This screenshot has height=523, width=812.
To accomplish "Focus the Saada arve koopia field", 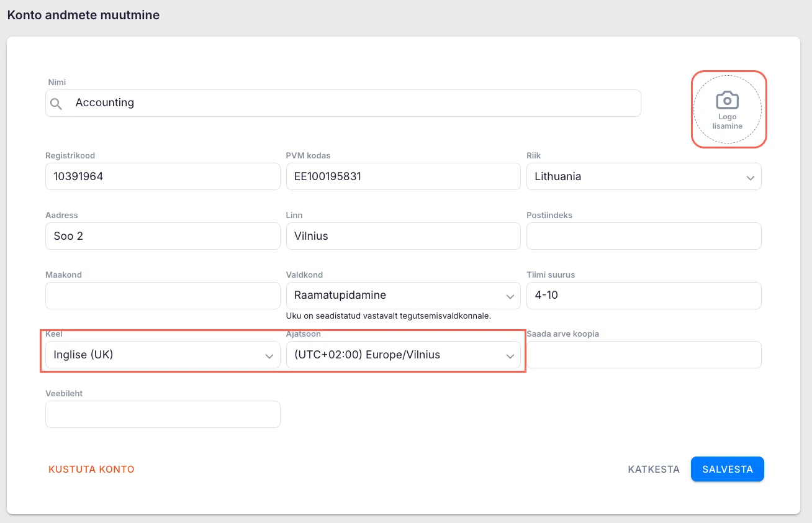I will [x=643, y=355].
